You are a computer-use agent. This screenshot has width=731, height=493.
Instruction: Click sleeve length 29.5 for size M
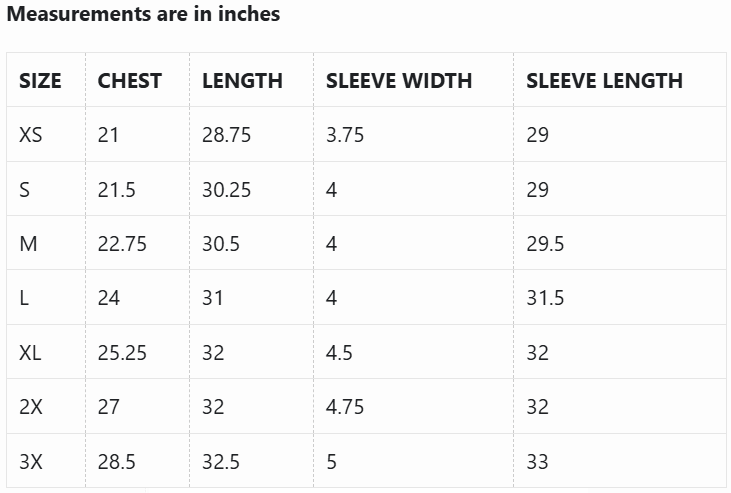click(x=545, y=244)
